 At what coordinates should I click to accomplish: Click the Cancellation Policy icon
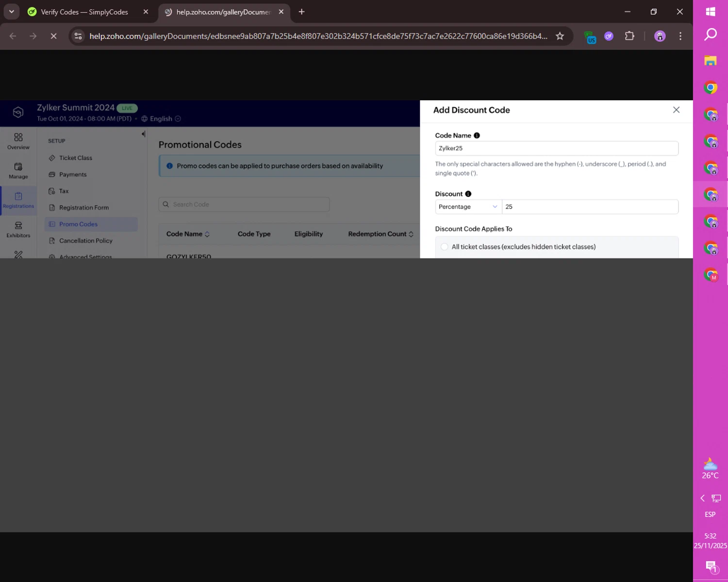coord(52,241)
